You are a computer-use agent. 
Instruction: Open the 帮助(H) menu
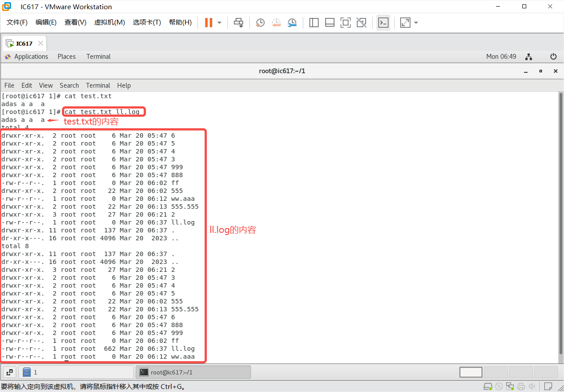pyautogui.click(x=180, y=22)
